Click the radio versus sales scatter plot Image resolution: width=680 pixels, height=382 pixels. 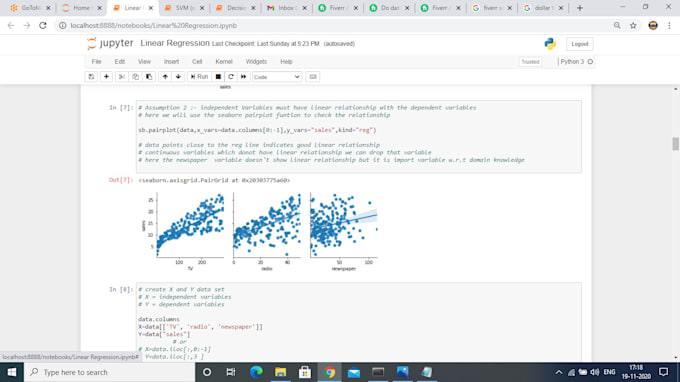(267, 225)
